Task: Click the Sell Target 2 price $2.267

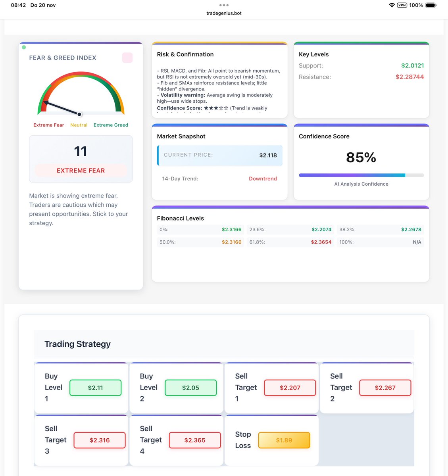Action: [x=385, y=388]
